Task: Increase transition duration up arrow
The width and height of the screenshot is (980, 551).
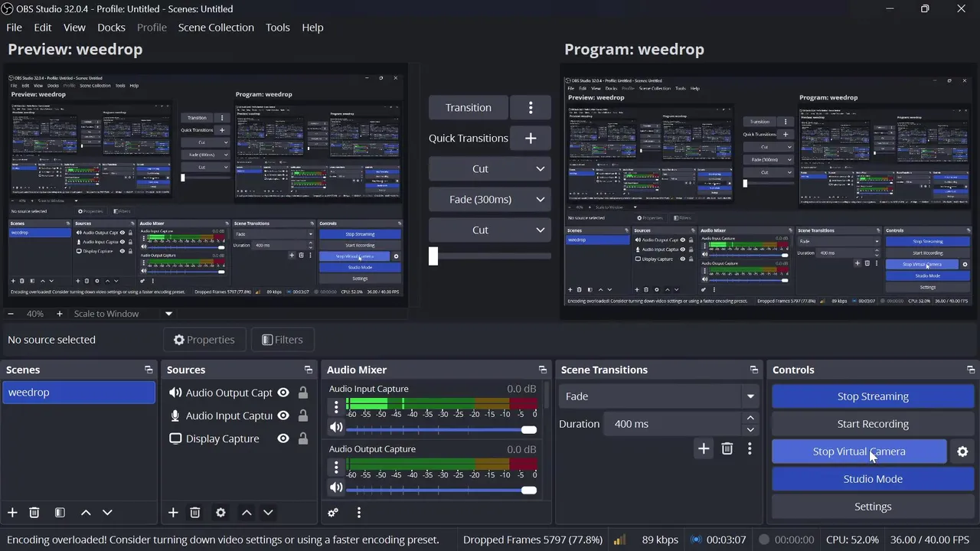Action: pyautogui.click(x=750, y=418)
